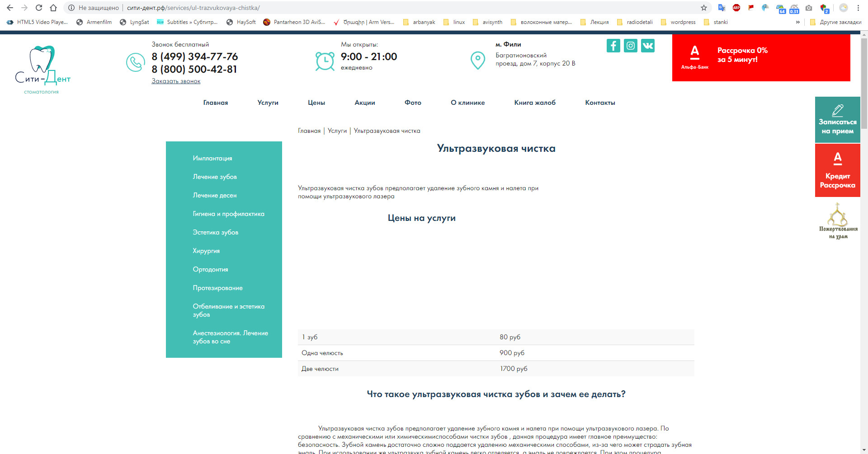Screen dimensions: 868x454
Task: Select Имплантация in the sidebar
Action: tap(212, 158)
